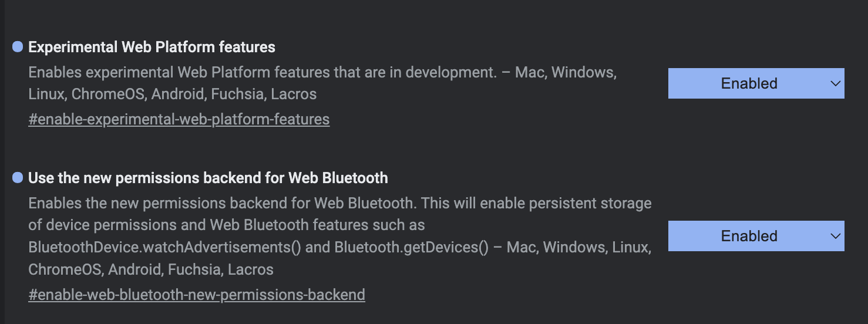
Task: Open the #enable-experimental-web-platform-features anchor link
Action: point(179,120)
